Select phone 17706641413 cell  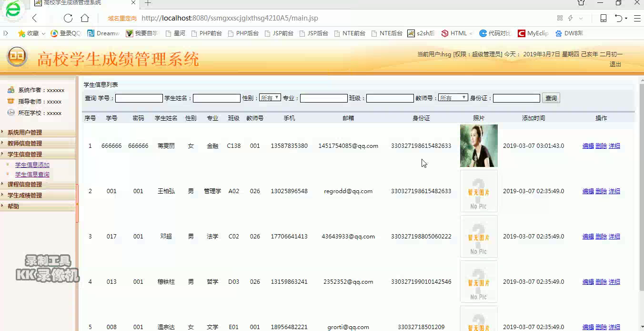click(x=289, y=237)
